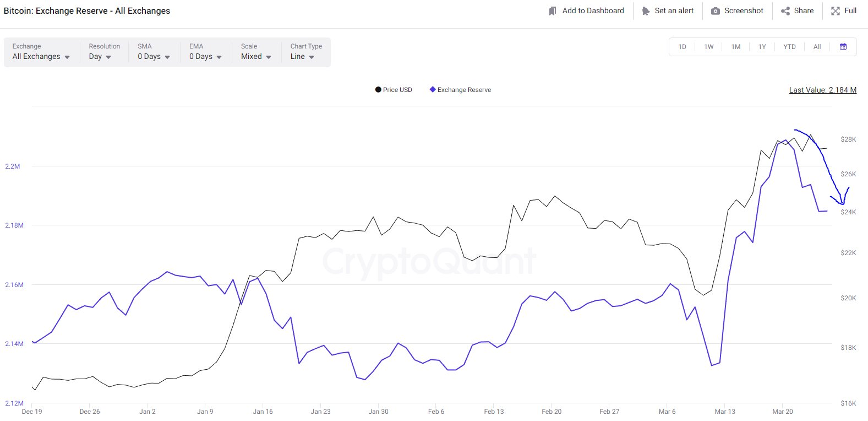Click the Screenshot camera icon
Viewport: 868px width, 421px height.
click(716, 11)
